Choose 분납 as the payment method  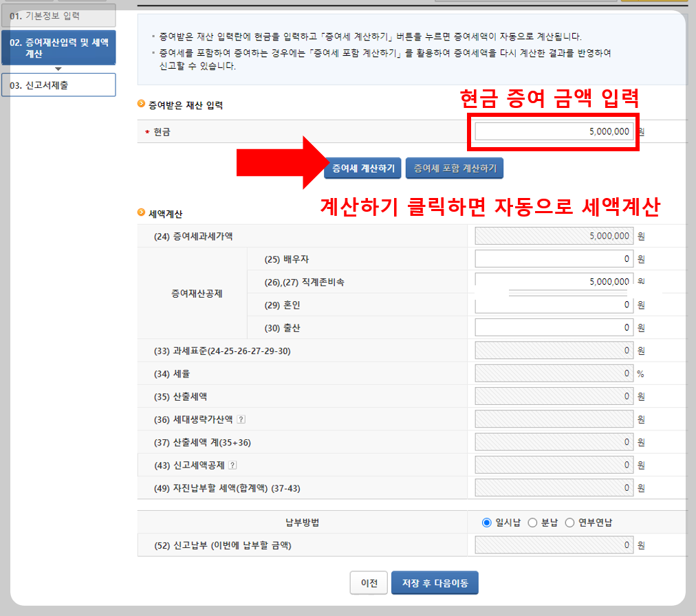coord(533,522)
